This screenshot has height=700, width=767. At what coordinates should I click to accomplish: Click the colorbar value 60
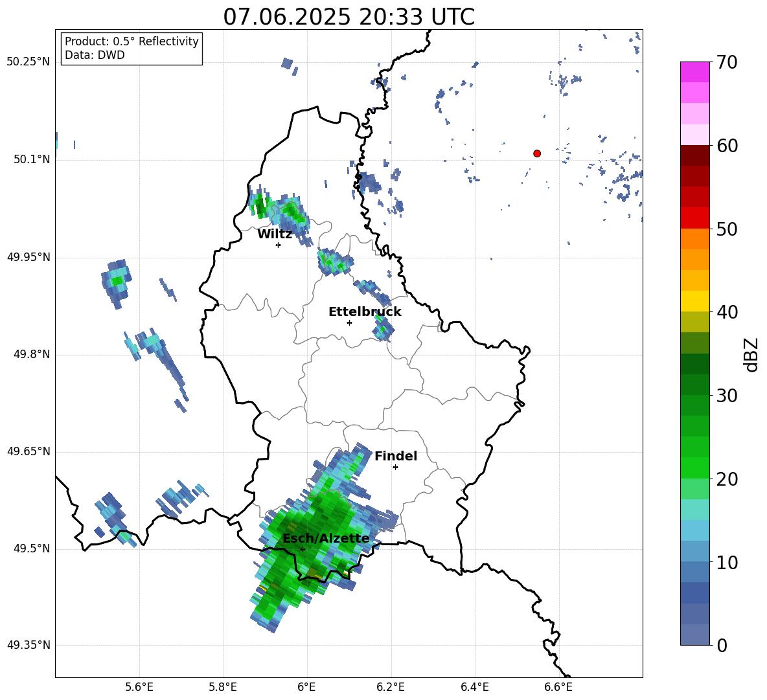pos(727,146)
